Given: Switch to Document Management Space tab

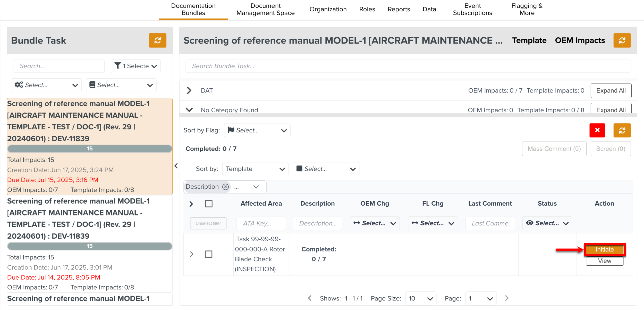Looking at the screenshot, I should (265, 9).
